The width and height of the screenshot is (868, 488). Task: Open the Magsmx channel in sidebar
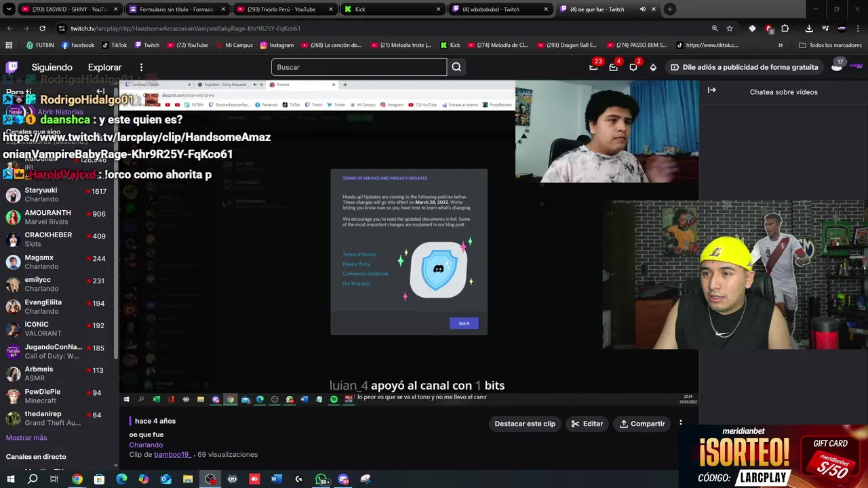pyautogui.click(x=56, y=262)
